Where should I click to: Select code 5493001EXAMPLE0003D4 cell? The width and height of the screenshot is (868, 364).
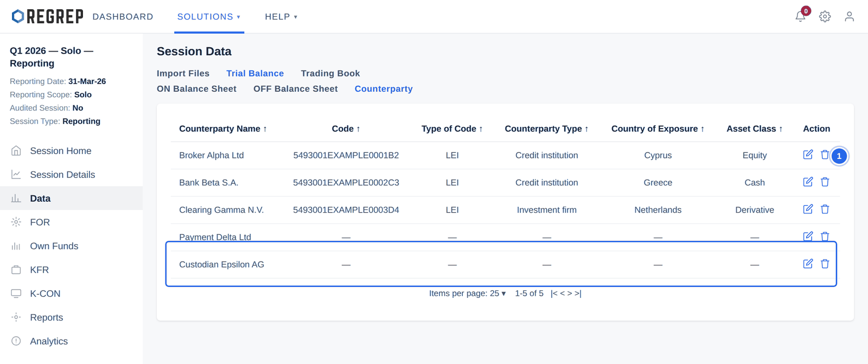point(346,210)
